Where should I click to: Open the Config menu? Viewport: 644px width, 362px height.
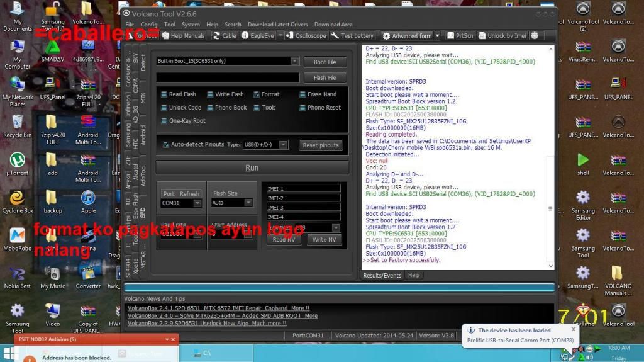click(148, 25)
